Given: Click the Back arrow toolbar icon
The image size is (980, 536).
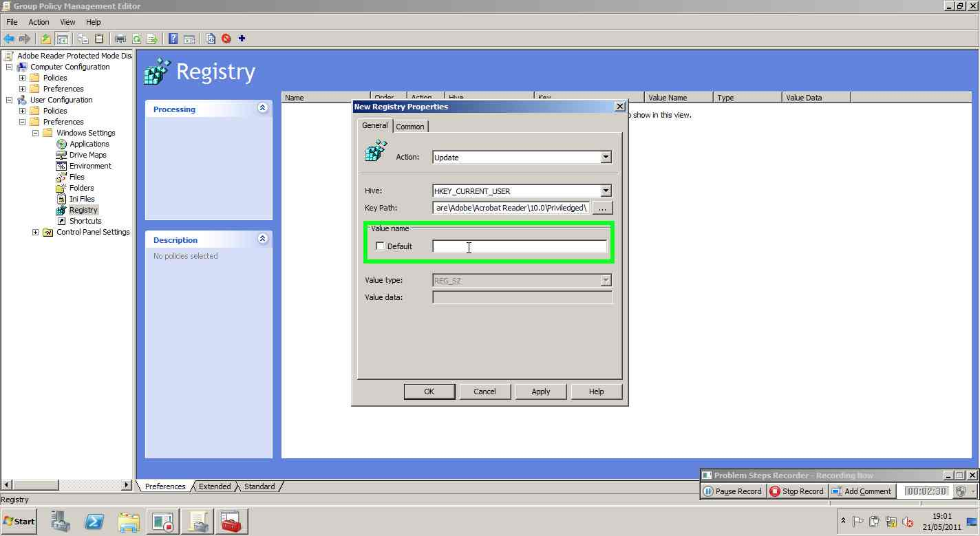Looking at the screenshot, I should 9,39.
